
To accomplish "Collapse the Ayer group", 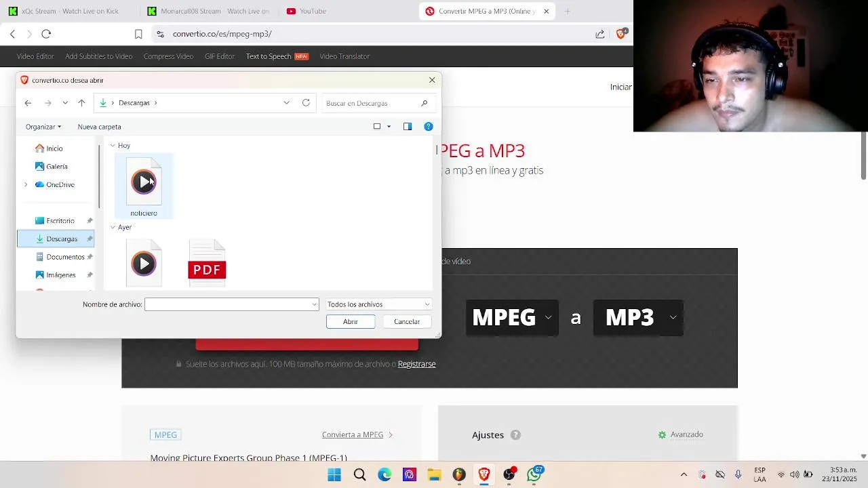I will click(113, 228).
